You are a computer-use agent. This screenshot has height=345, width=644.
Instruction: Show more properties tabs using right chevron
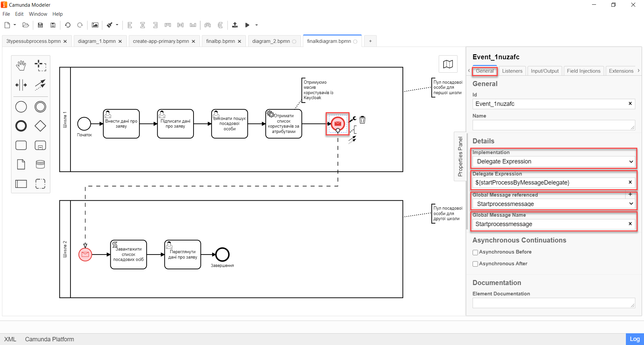(x=639, y=71)
